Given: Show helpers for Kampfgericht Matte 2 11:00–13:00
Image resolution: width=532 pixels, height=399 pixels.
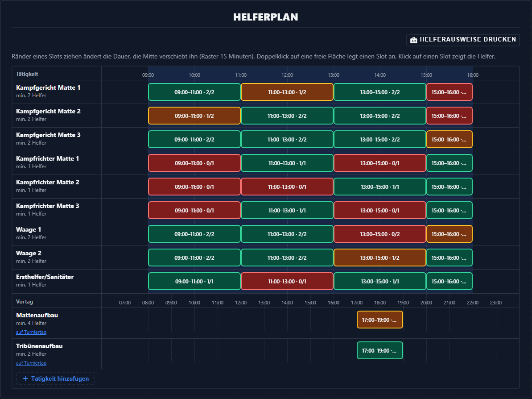Looking at the screenshot, I should pyautogui.click(x=287, y=116).
